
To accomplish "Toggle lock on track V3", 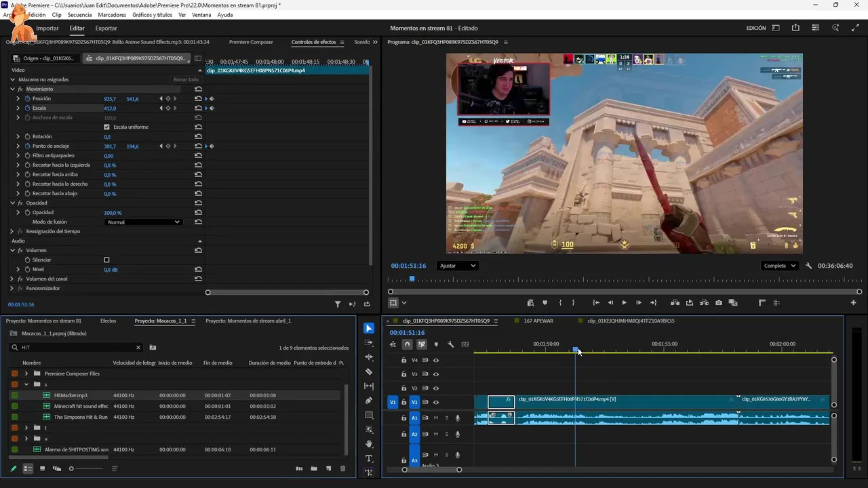I will [x=403, y=374].
